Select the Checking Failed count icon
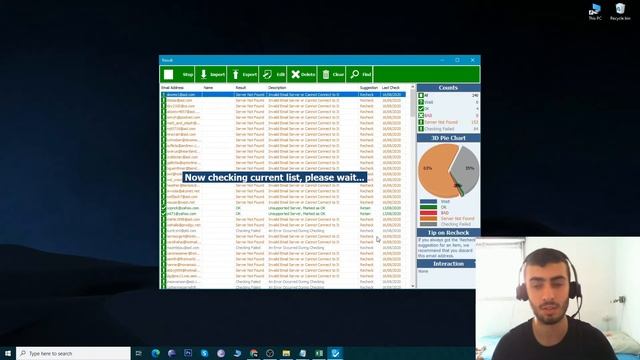 421,129
